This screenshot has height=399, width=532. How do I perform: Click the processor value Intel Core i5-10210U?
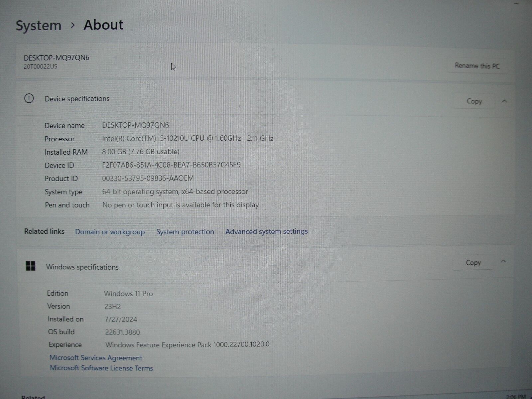click(188, 138)
